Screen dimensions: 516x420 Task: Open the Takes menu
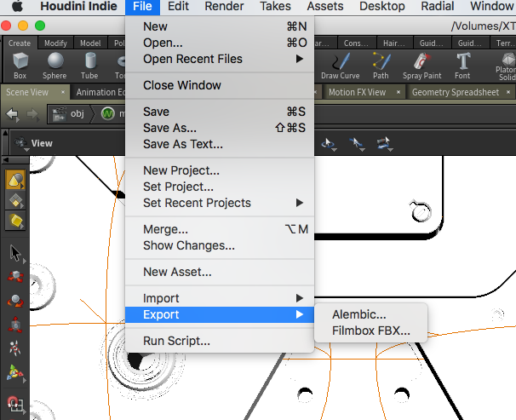pos(275,6)
